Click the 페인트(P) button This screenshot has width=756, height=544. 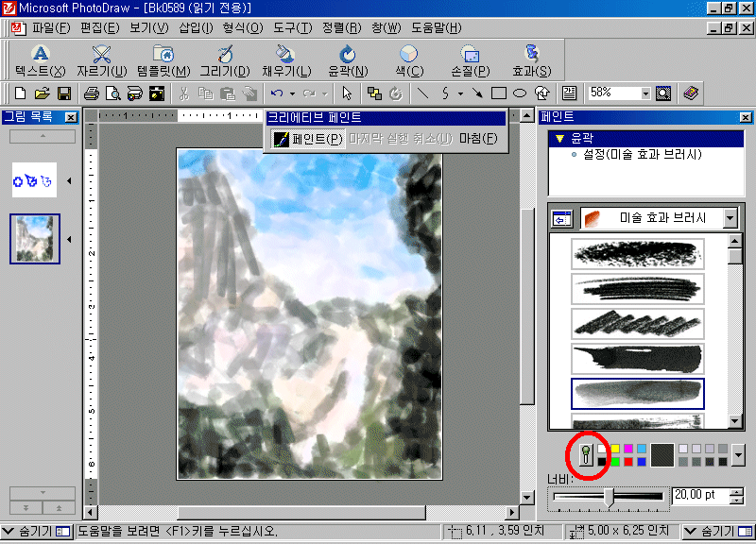(308, 139)
